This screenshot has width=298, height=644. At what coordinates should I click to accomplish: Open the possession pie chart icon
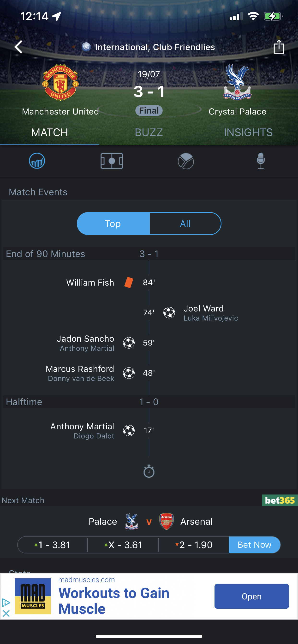[x=186, y=161]
